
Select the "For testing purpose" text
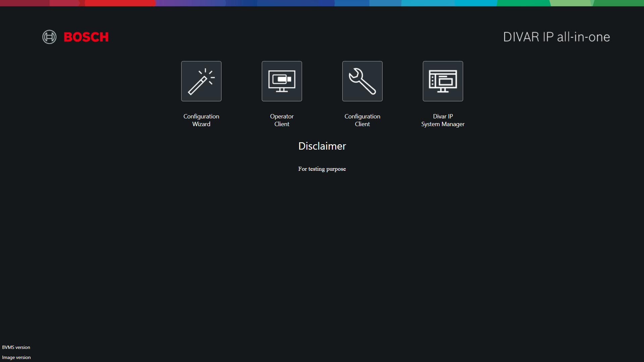pyautogui.click(x=322, y=169)
